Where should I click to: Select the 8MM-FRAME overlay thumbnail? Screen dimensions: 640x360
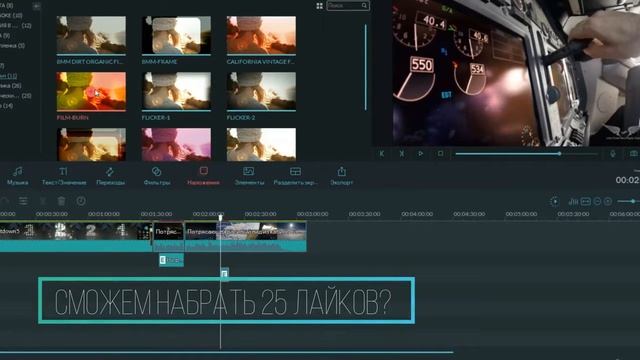[x=176, y=35]
